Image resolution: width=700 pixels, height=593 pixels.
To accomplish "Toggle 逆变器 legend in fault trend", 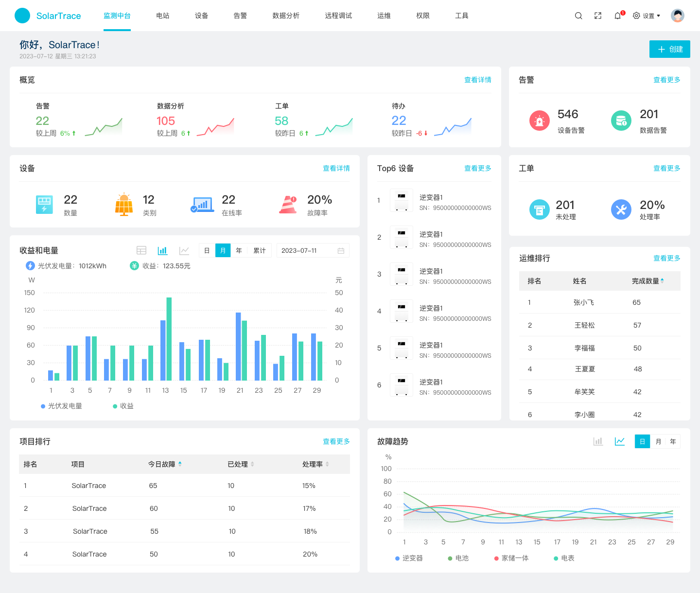I will point(409,558).
